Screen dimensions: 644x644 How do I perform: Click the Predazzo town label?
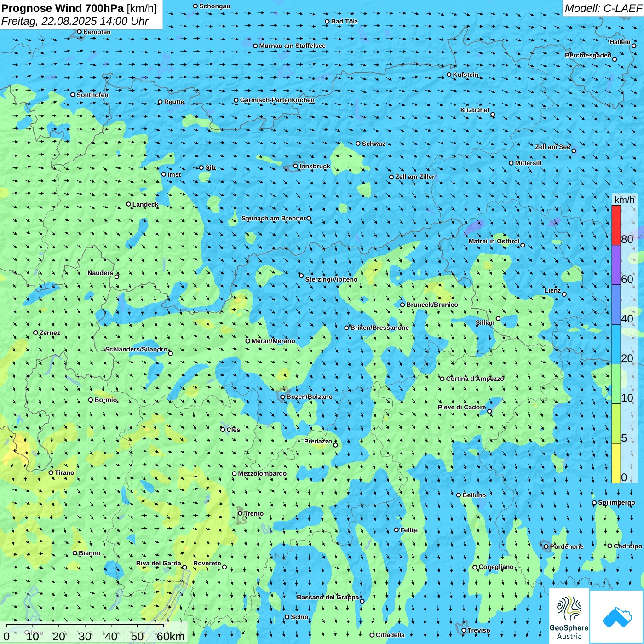[x=318, y=441]
